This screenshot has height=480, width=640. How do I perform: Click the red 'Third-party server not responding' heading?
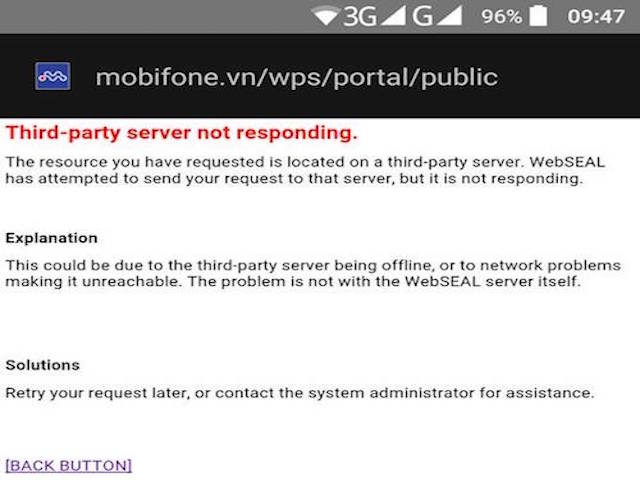pos(181,132)
